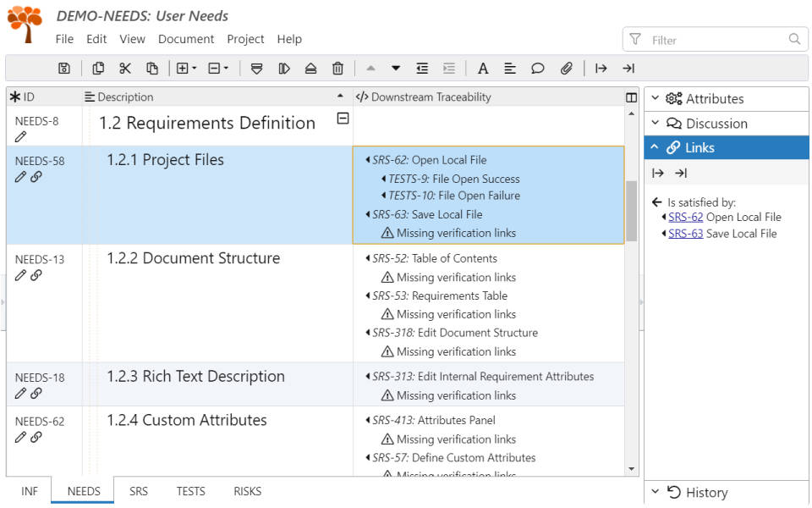Click the link icon under NEEDS-13
The width and height of the screenshot is (812, 508).
tap(36, 275)
